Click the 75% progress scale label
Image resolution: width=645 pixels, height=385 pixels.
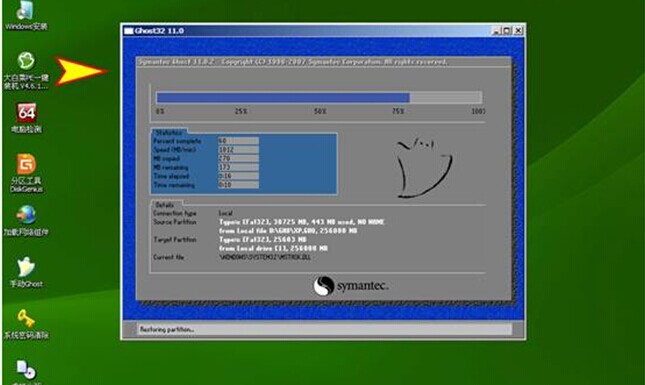click(x=398, y=111)
